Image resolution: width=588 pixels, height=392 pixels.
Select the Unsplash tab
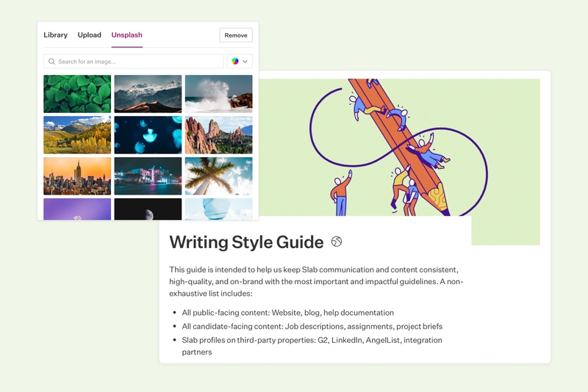click(x=126, y=35)
